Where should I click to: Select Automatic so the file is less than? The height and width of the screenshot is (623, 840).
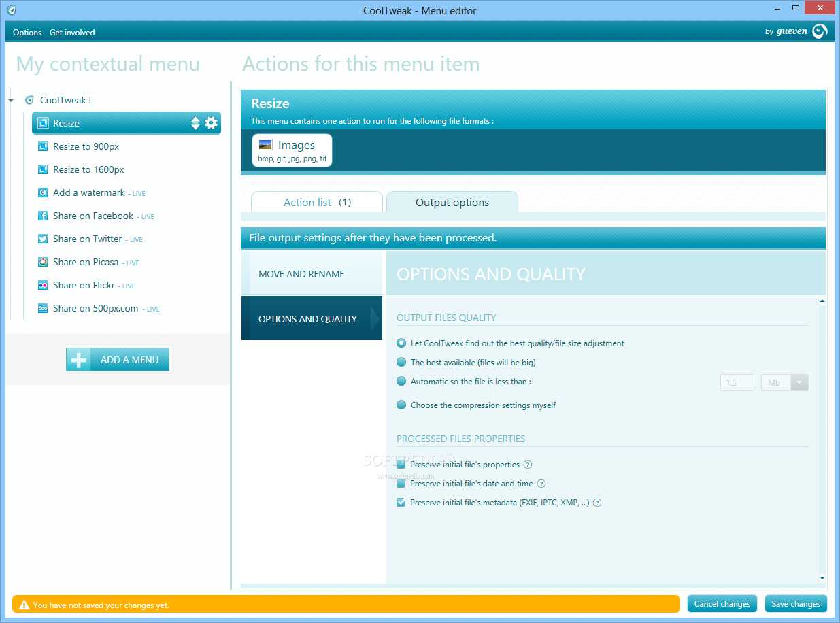pyautogui.click(x=401, y=382)
